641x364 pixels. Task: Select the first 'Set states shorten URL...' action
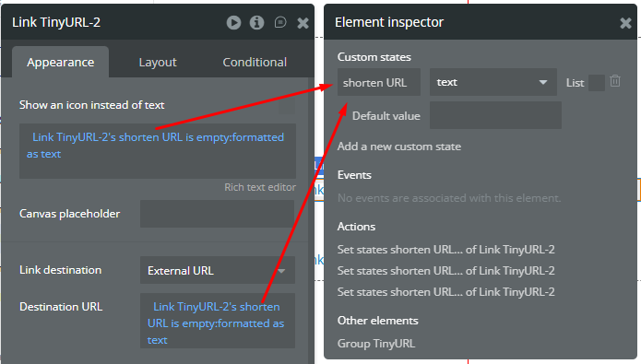click(x=446, y=249)
